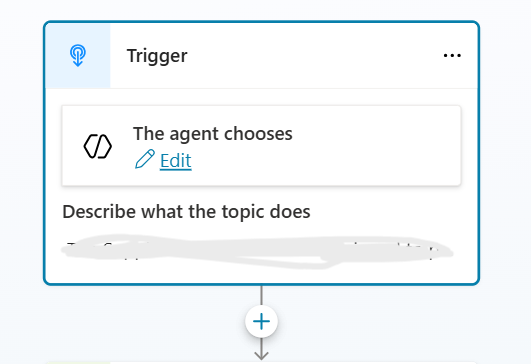Click the light blue icon panel of Trigger
The height and width of the screenshot is (364, 531).
tap(78, 56)
